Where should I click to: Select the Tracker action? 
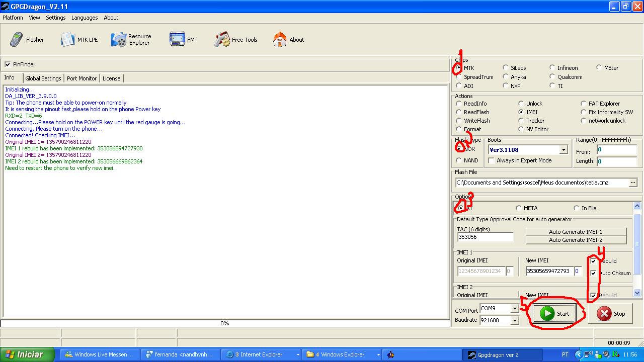point(521,121)
